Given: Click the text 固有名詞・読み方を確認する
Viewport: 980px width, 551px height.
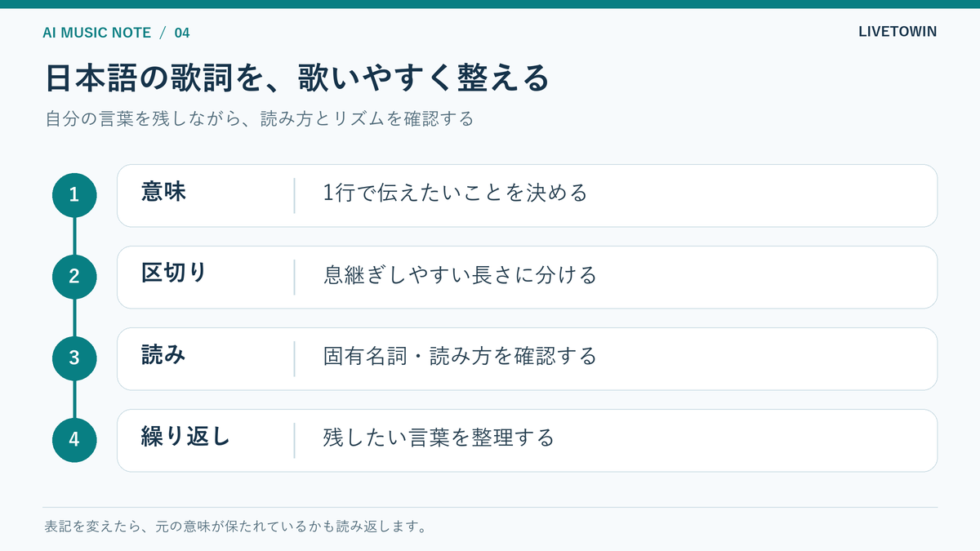Looking at the screenshot, I should click(x=460, y=357).
